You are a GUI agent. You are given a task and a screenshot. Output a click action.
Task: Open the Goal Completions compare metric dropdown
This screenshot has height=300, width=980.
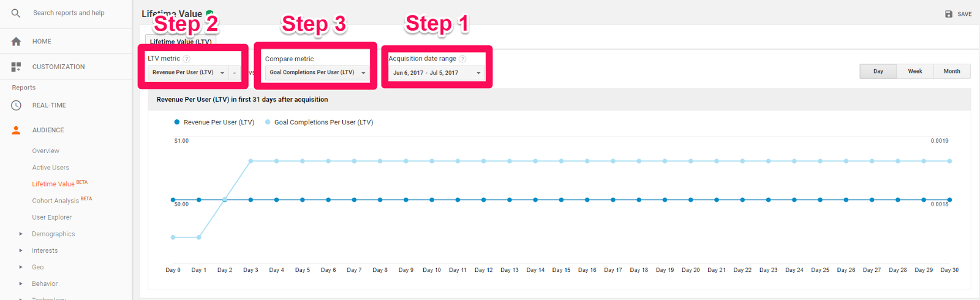point(318,72)
